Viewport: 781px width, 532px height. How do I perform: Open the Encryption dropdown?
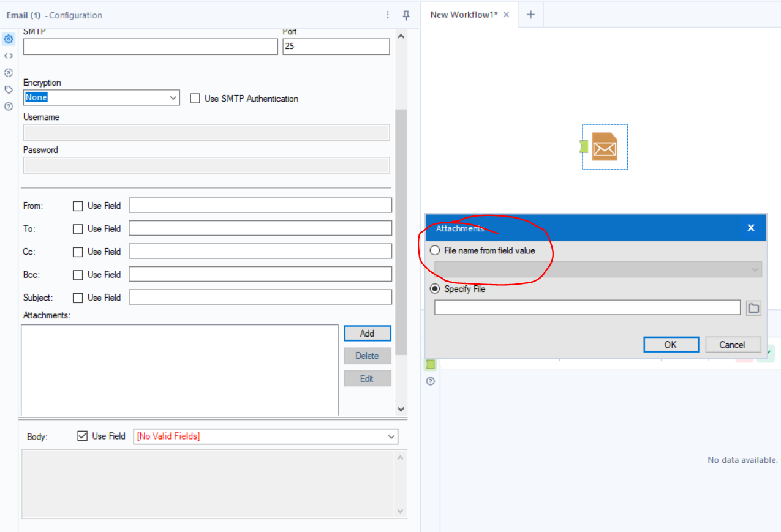[173, 97]
